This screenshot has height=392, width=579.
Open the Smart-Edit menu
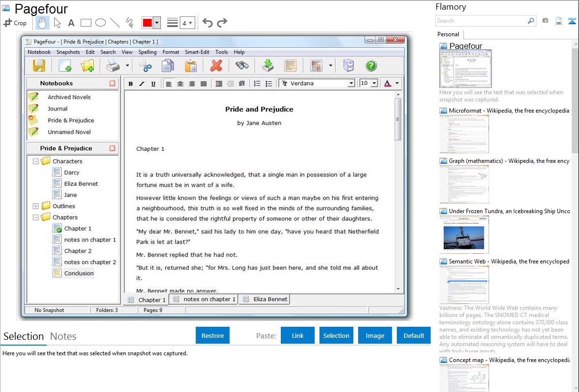197,52
